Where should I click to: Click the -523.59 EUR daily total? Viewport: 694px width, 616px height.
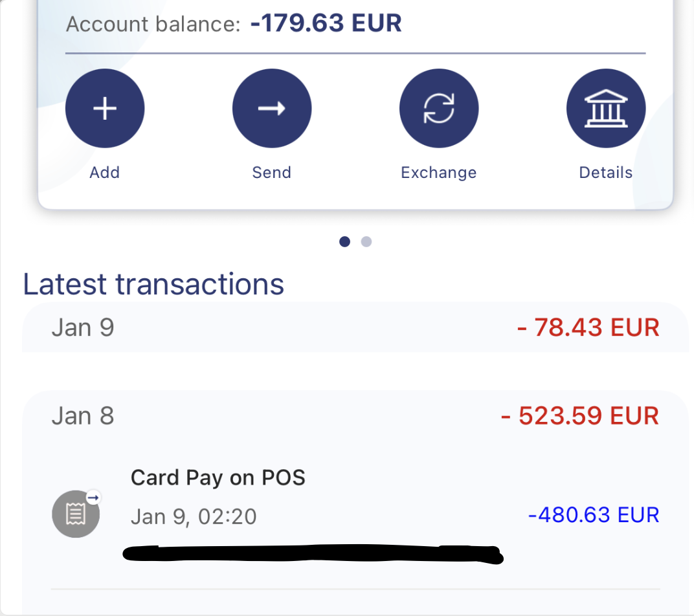[580, 416]
